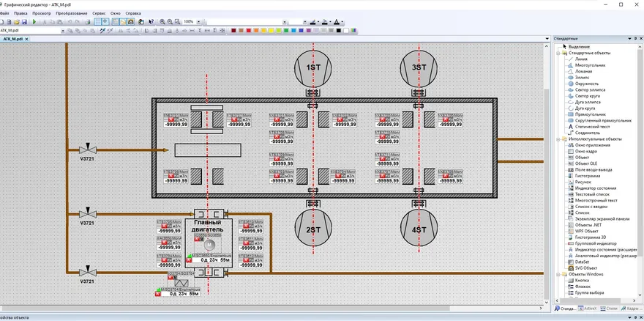The height and width of the screenshot is (321, 644).
Task: Collapse the Стандартные объекты tree node
Action: (x=558, y=53)
